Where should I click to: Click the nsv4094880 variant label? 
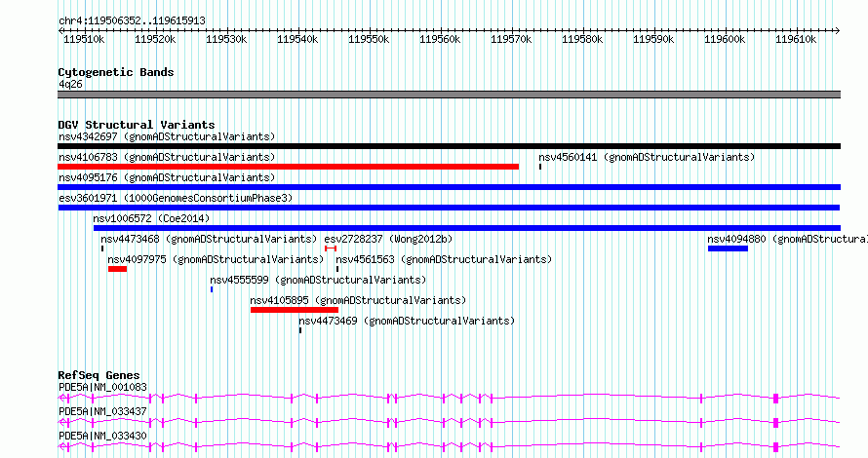pos(787,239)
